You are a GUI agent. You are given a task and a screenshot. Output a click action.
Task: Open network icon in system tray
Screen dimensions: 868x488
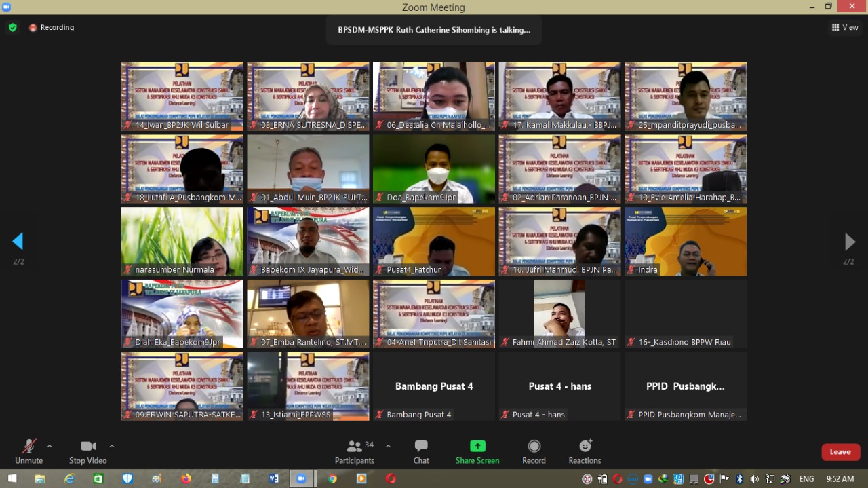click(x=770, y=479)
